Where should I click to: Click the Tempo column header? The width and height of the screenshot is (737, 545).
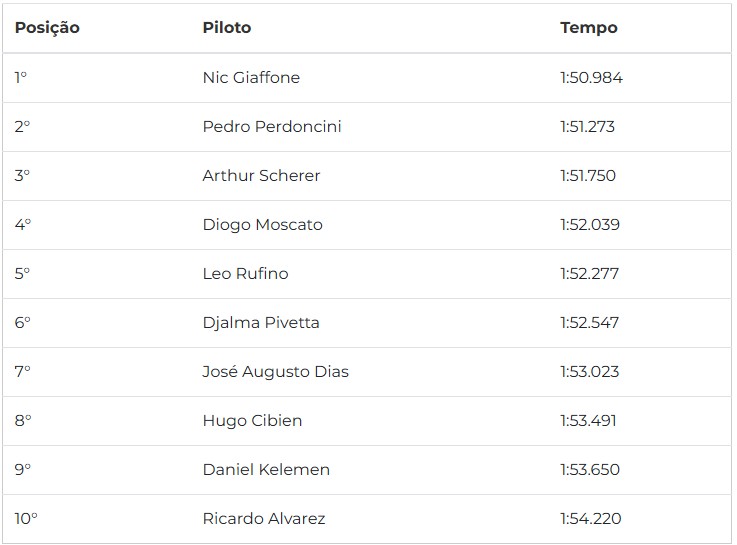[x=588, y=28]
